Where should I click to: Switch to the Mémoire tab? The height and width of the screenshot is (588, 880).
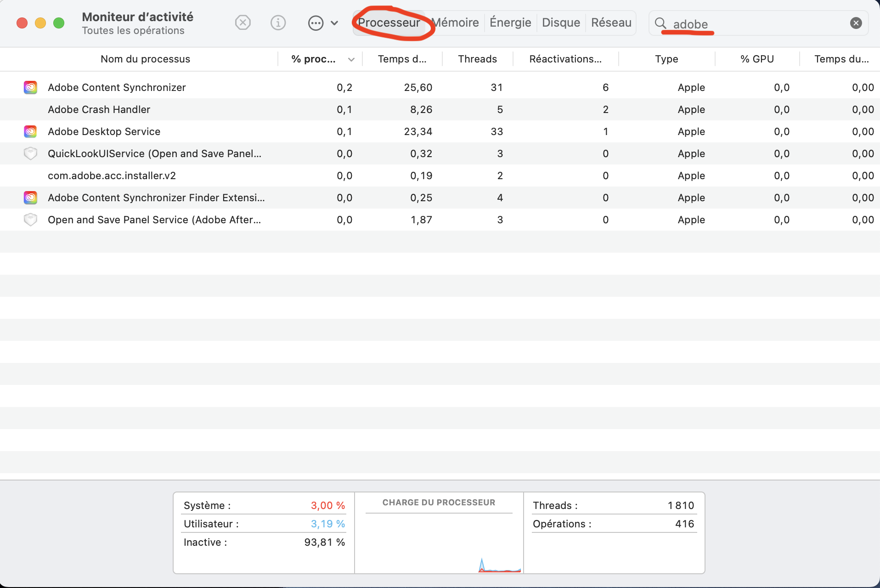click(455, 23)
